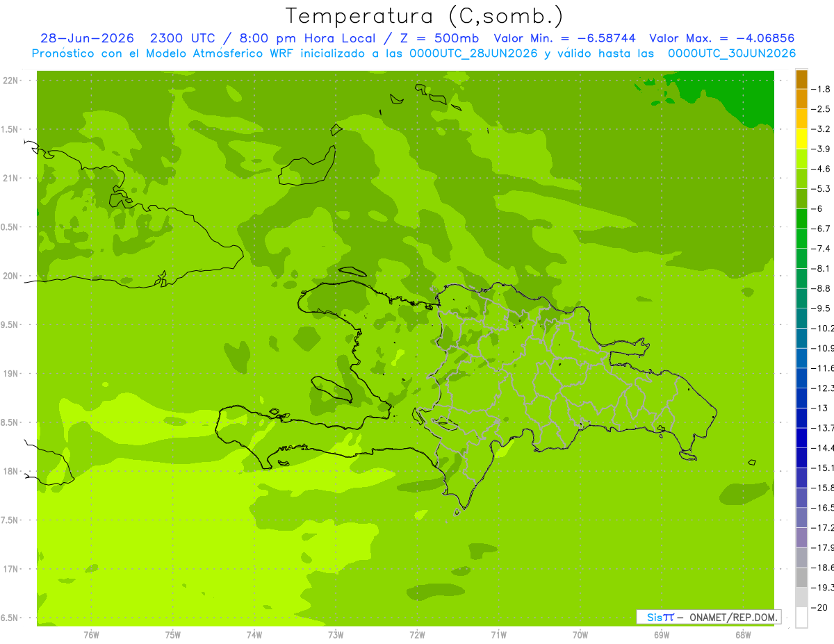The height and width of the screenshot is (644, 834).
Task: Click the gray swatch between -18.6 and -19.3
Action: click(x=801, y=577)
